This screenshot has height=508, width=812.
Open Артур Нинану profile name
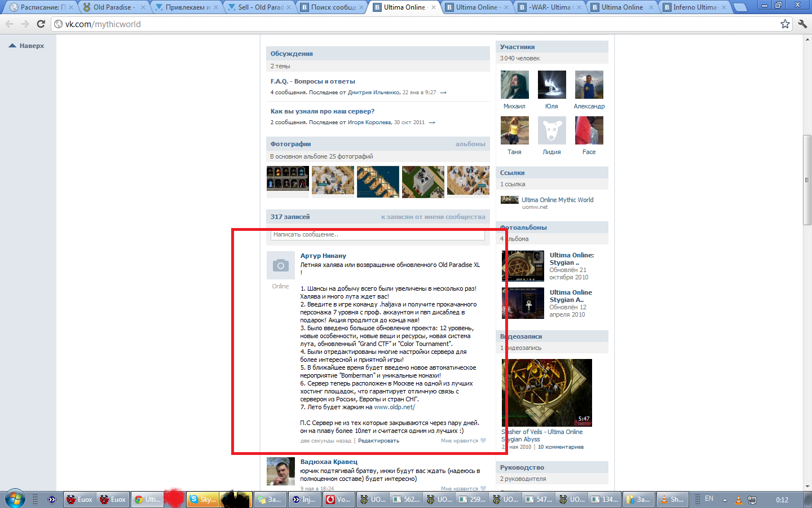pyautogui.click(x=323, y=256)
